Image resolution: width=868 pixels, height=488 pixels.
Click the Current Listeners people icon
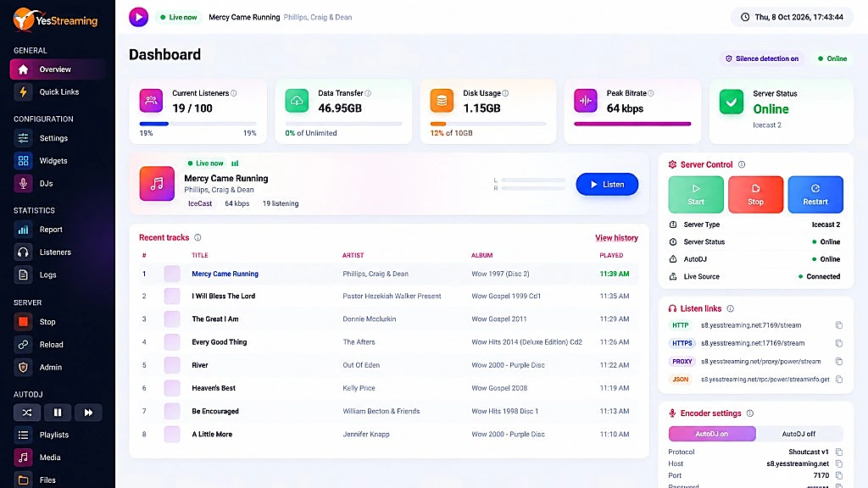click(x=151, y=101)
